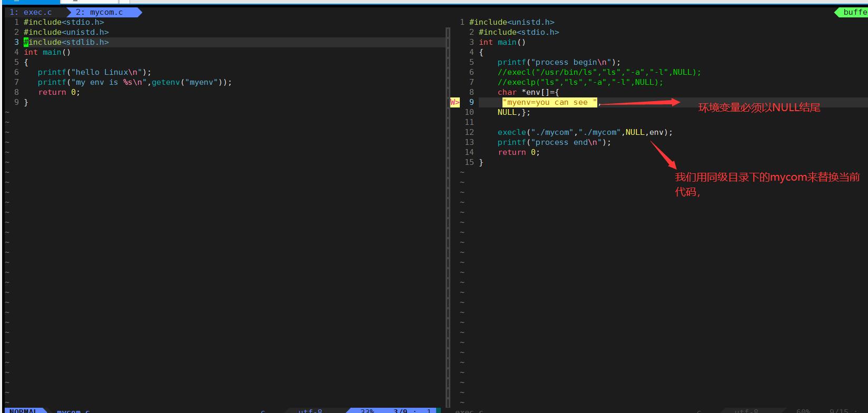Click #include<unistd.h> in the exec.c pane

[x=512, y=22]
